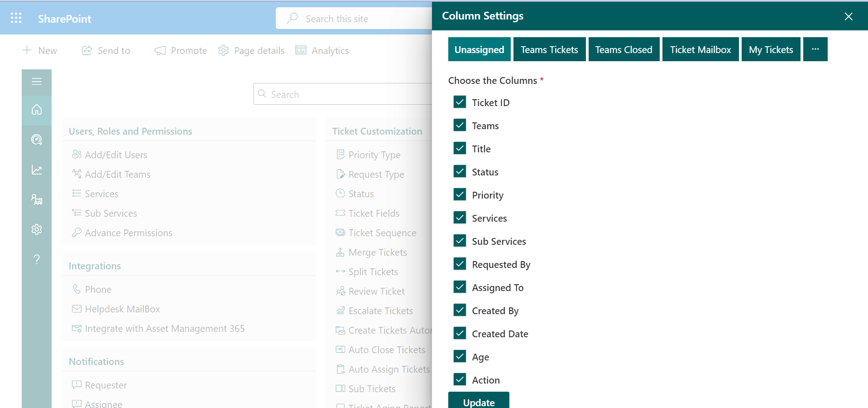The height and width of the screenshot is (408, 868).
Task: Toggle the Created By column checkbox
Action: (460, 310)
